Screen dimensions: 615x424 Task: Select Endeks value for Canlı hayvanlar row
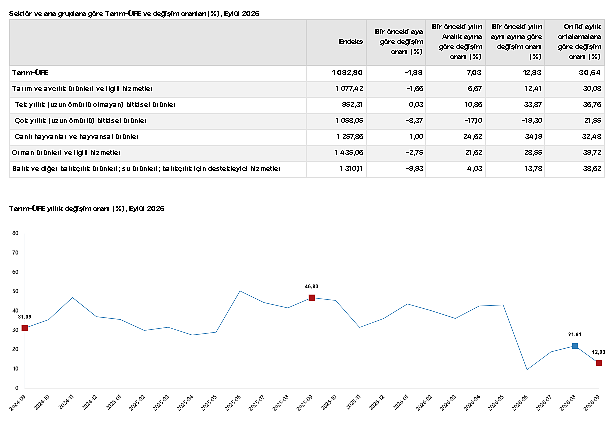pyautogui.click(x=349, y=137)
